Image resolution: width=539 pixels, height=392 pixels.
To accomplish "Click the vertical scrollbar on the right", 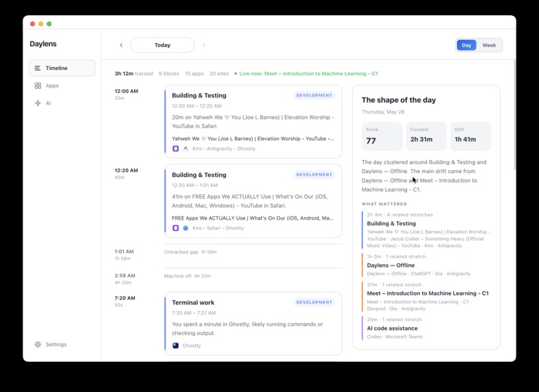I will pos(514,115).
